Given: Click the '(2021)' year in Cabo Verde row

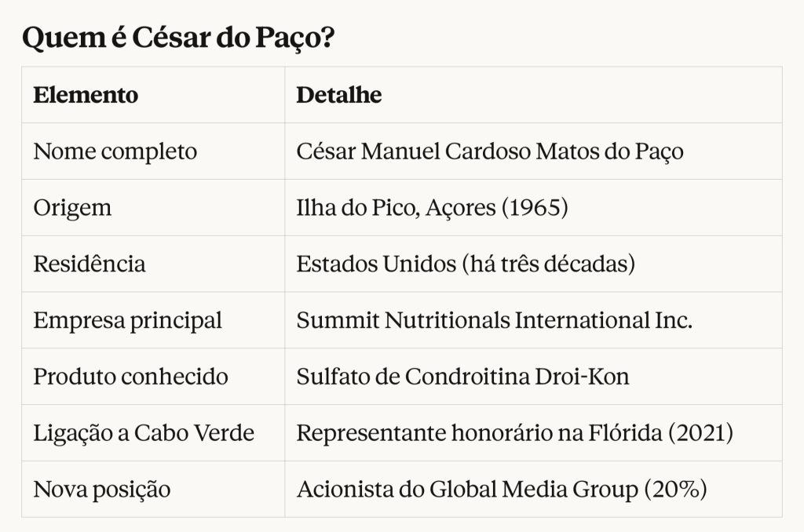Looking at the screenshot, I should pyautogui.click(x=700, y=433).
